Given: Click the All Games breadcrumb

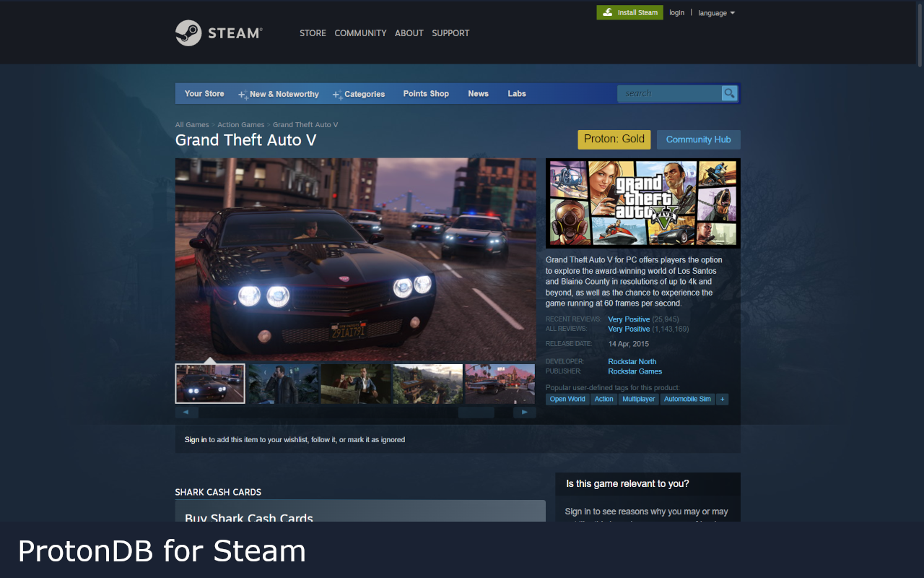Looking at the screenshot, I should click(x=192, y=125).
